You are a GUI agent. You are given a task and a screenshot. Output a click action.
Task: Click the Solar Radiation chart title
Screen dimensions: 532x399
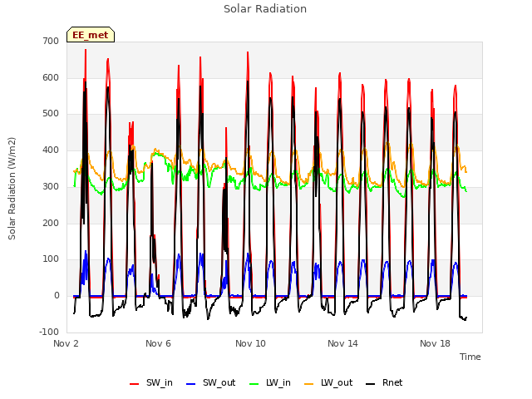pyautogui.click(x=265, y=9)
